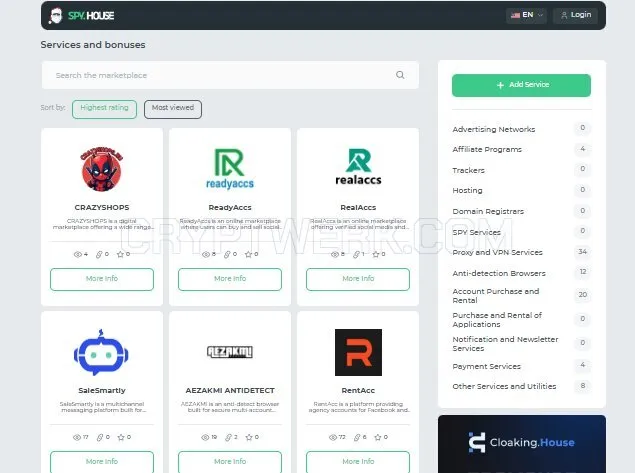This screenshot has height=473, width=635.
Task: Select Other Services and Utilities category
Action: [x=521, y=386]
